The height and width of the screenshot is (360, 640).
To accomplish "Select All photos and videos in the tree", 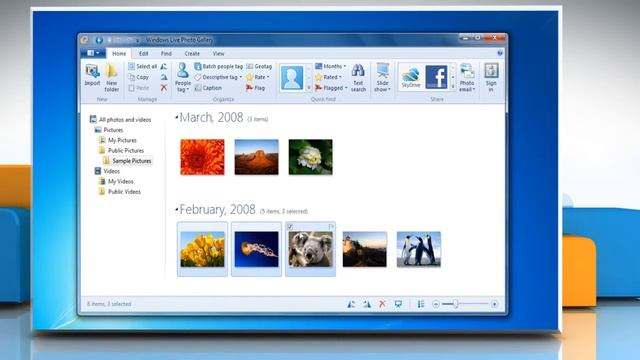I will pyautogui.click(x=121, y=120).
